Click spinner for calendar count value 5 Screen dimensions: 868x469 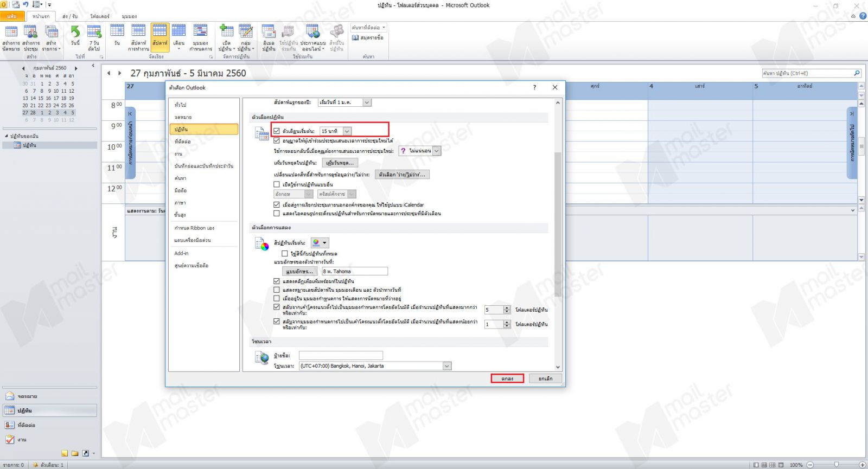pyautogui.click(x=507, y=310)
